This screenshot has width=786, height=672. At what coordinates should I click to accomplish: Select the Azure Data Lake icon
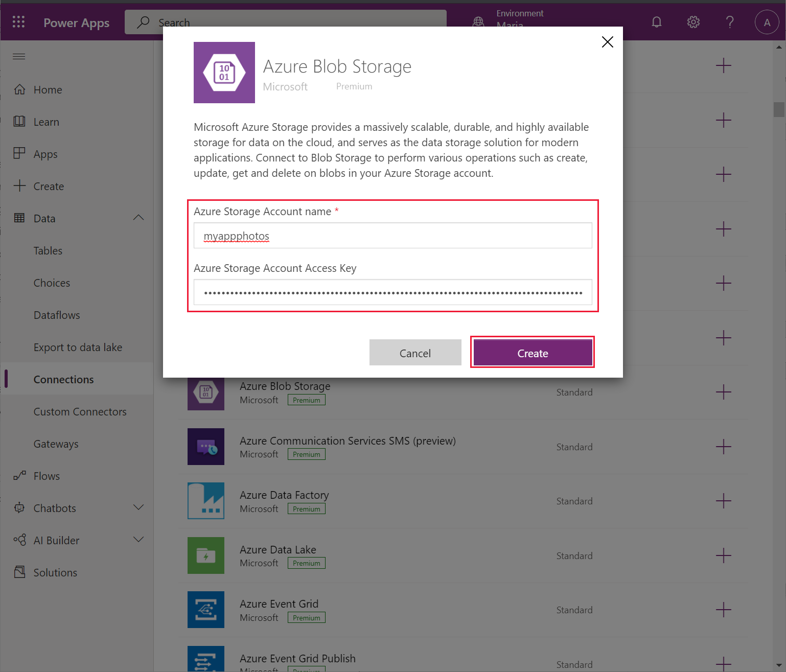tap(206, 555)
